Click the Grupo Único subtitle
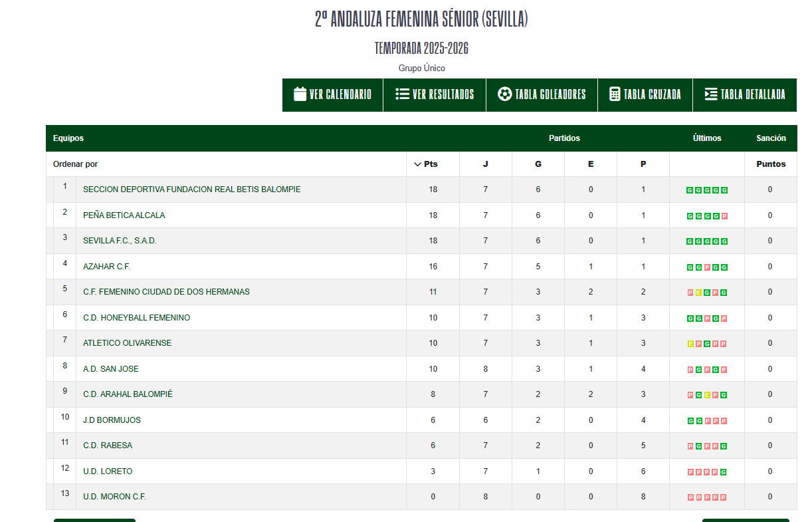Screen dimensions: 812x522 point(422,68)
